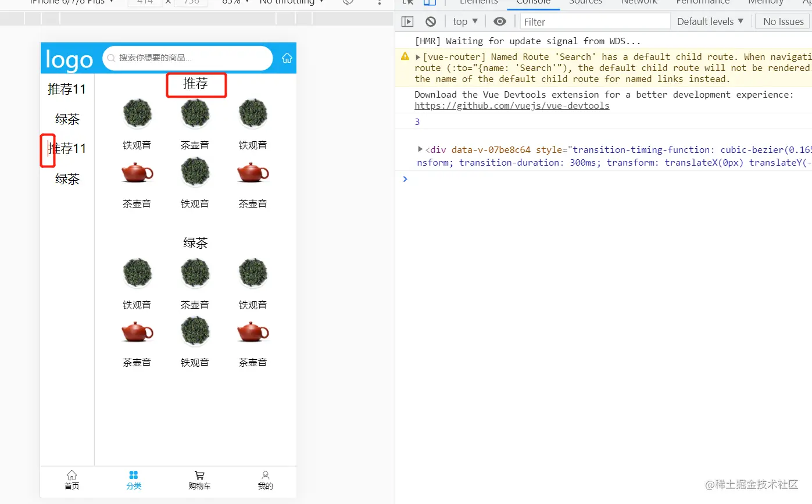Click the yellow warning icon on vue-router message
Screen dimensions: 812x504
pos(405,56)
